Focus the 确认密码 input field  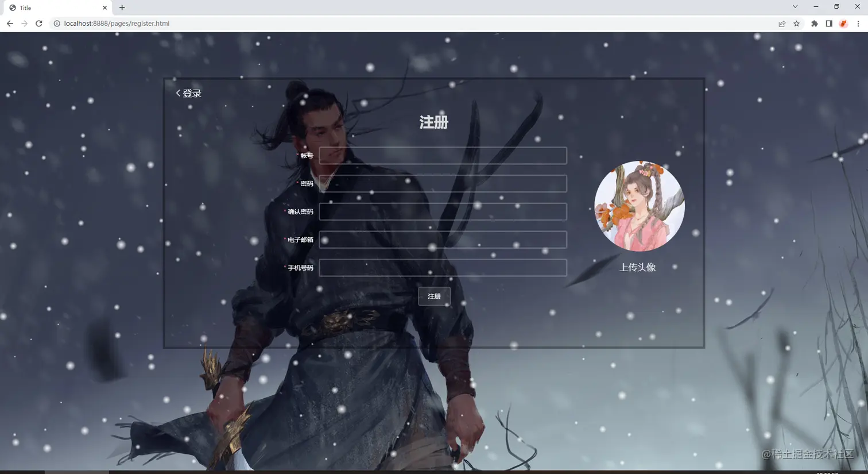click(443, 211)
